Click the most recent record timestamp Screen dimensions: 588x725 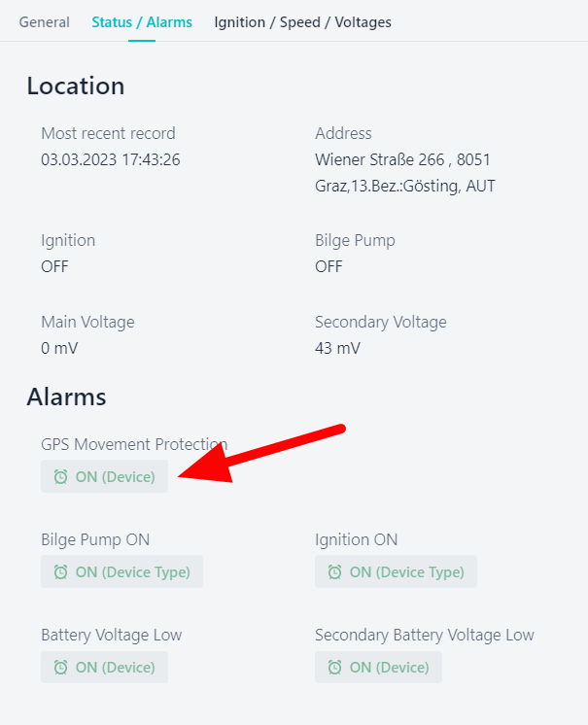click(110, 159)
